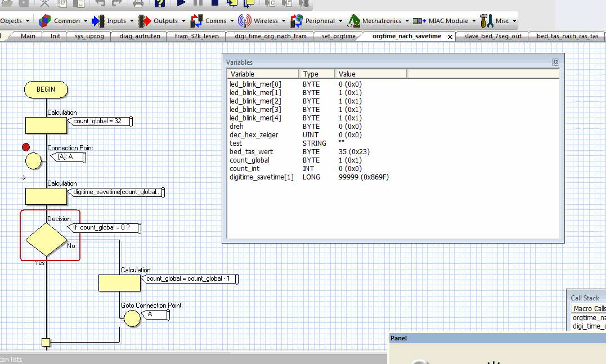Click the Cut scissors toolbar icon
606x364 pixels.
[45, 3]
